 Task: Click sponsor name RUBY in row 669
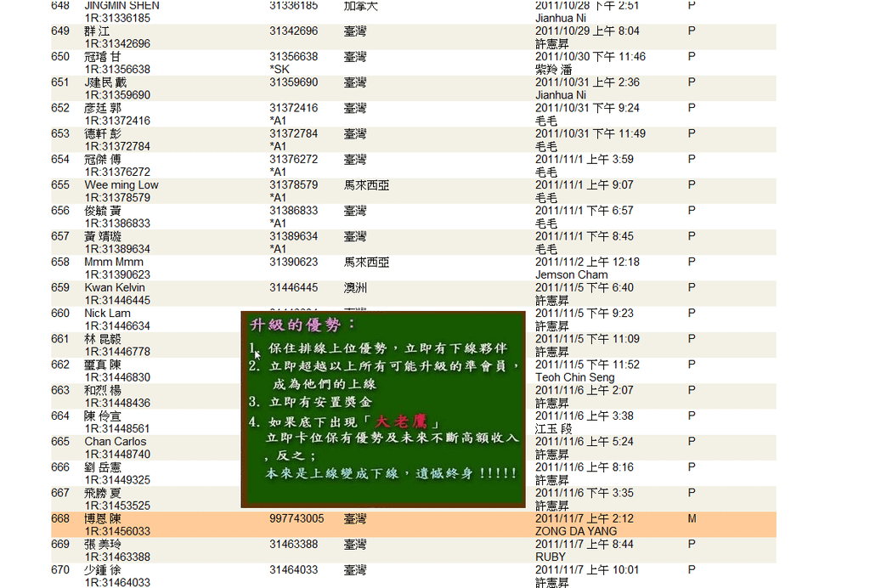pyautogui.click(x=551, y=557)
